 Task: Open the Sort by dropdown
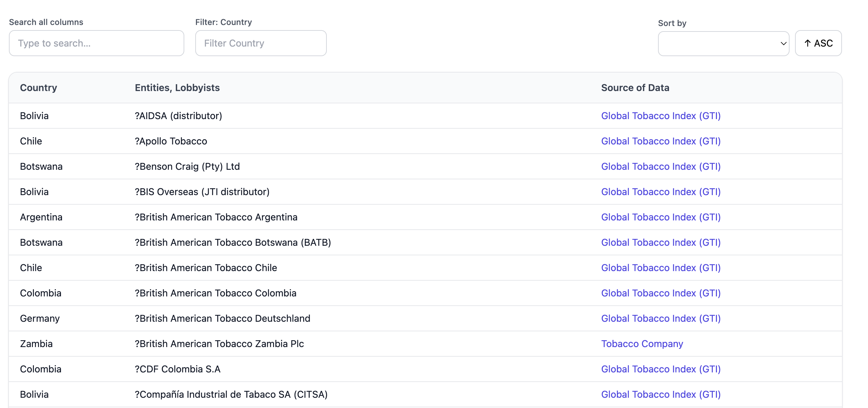click(723, 43)
